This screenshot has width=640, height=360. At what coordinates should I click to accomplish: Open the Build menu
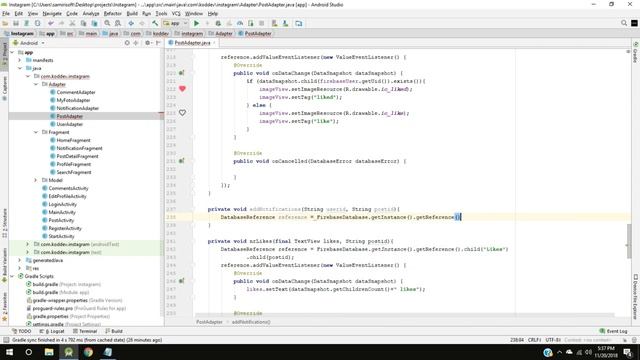point(132,13)
